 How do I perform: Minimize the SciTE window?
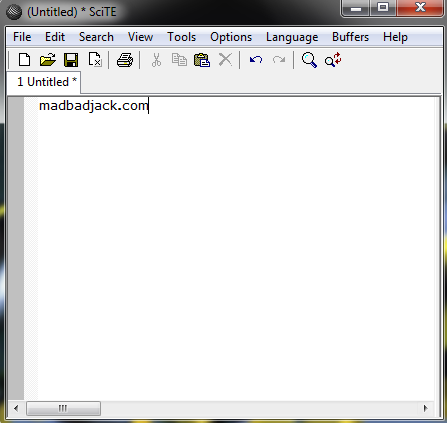[355, 8]
